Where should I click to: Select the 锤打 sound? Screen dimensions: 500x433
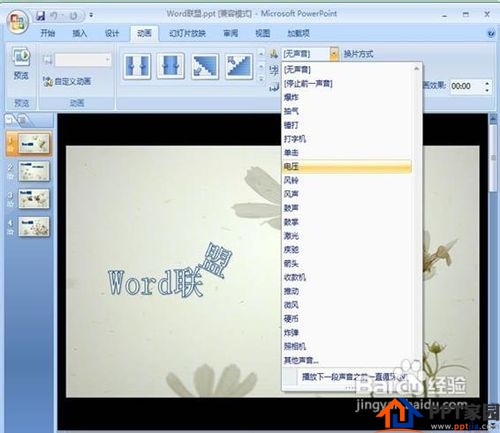click(x=347, y=125)
